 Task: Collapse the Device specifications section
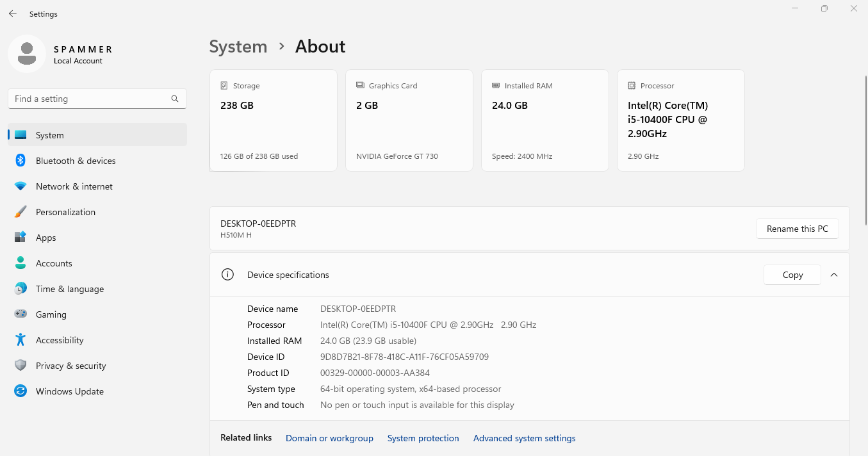coord(834,275)
